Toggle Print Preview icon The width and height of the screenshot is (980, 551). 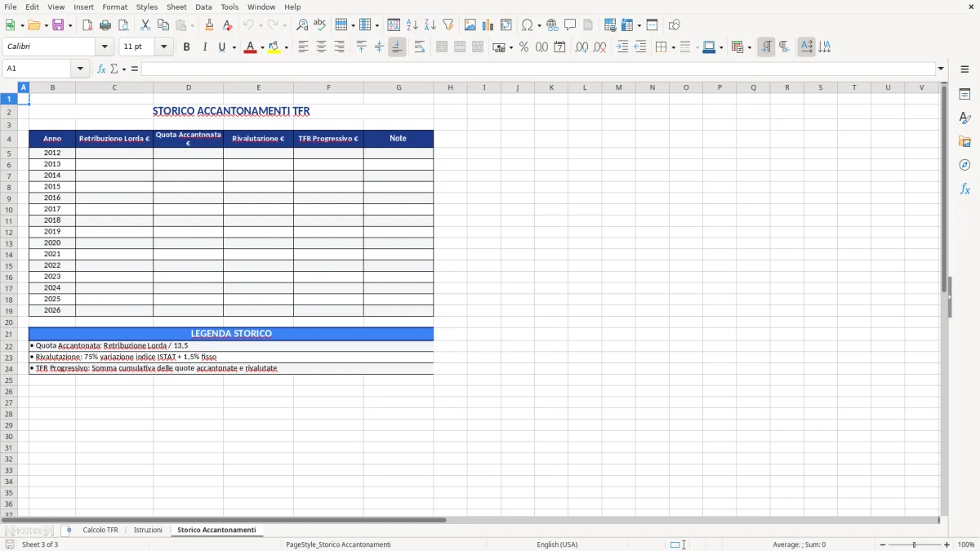point(123,25)
